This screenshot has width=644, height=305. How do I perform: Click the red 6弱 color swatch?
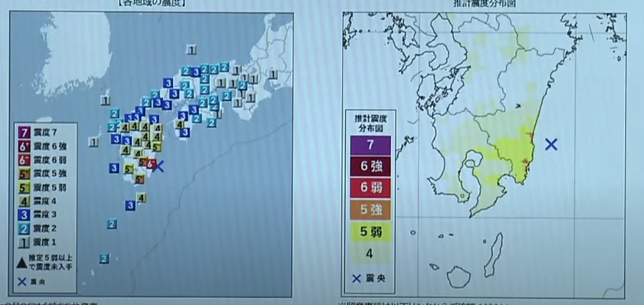(370, 188)
